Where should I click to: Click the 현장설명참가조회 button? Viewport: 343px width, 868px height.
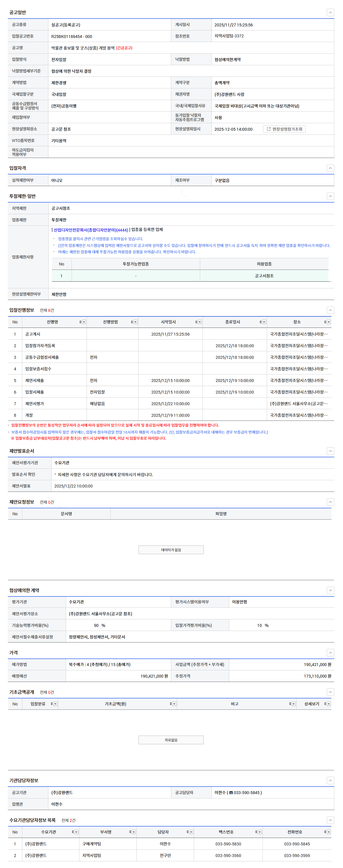point(284,129)
